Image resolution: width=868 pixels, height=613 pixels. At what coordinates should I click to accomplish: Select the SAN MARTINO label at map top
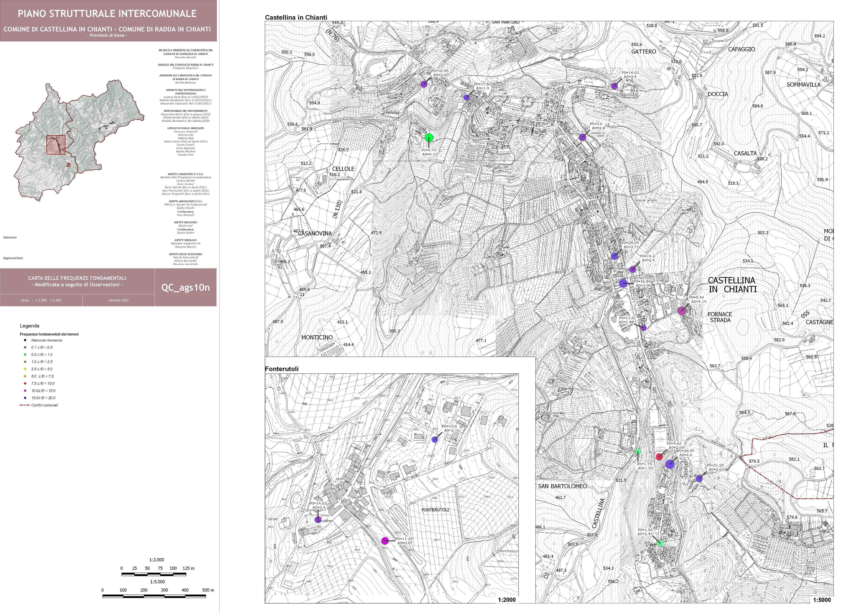tap(506, 22)
